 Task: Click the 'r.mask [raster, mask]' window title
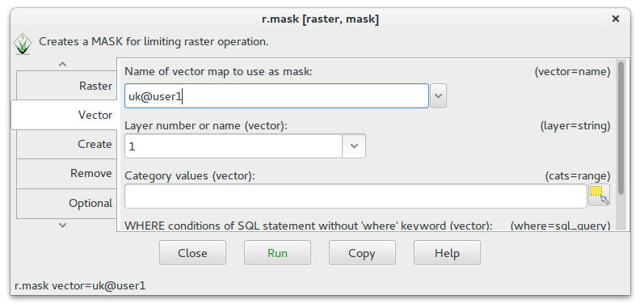click(x=320, y=19)
